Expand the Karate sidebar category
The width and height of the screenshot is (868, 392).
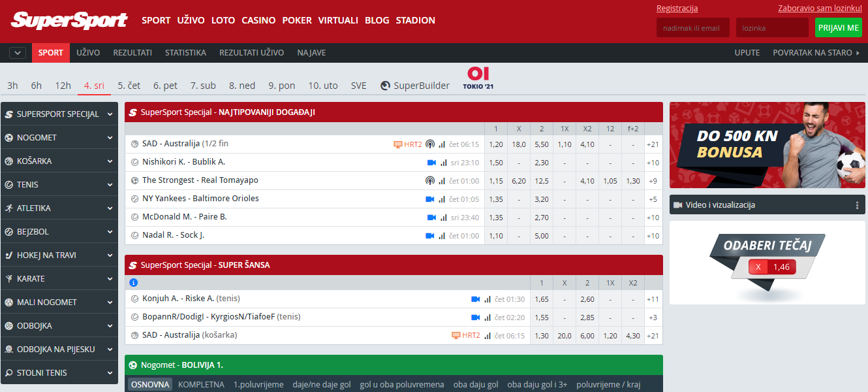[x=59, y=279]
